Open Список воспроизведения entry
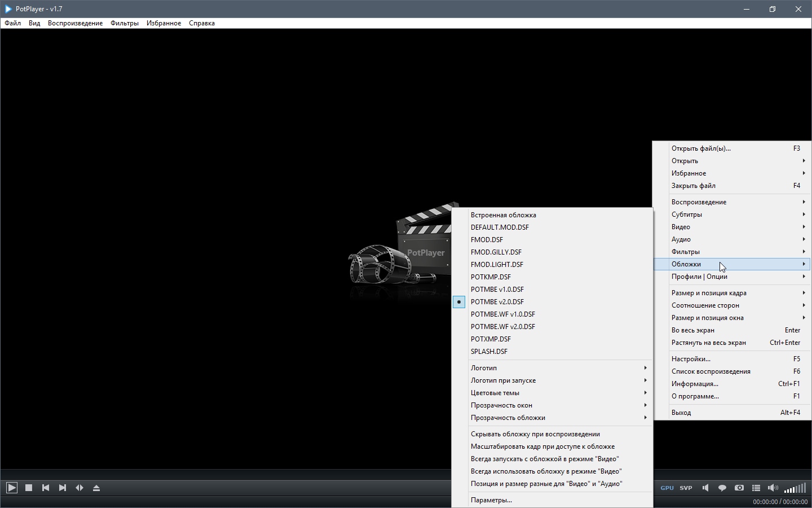The width and height of the screenshot is (812, 508). click(x=732, y=371)
